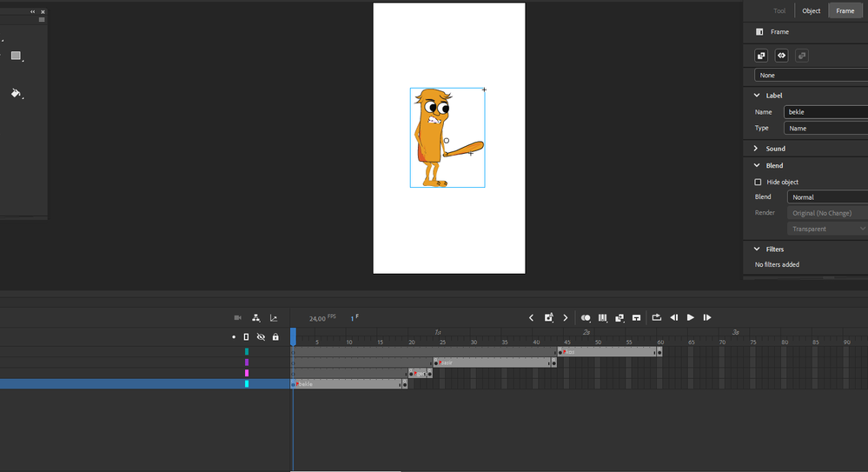Click the Insert Keyframe icon

(549, 318)
